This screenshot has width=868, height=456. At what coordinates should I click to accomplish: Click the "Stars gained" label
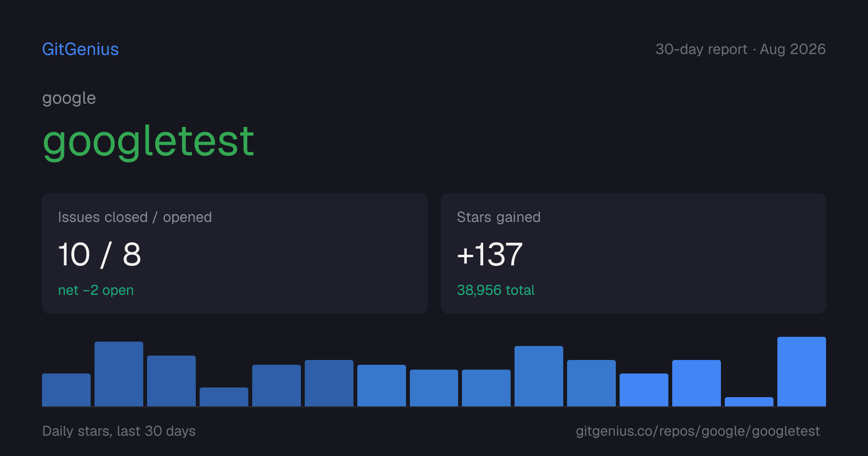pyautogui.click(x=499, y=217)
